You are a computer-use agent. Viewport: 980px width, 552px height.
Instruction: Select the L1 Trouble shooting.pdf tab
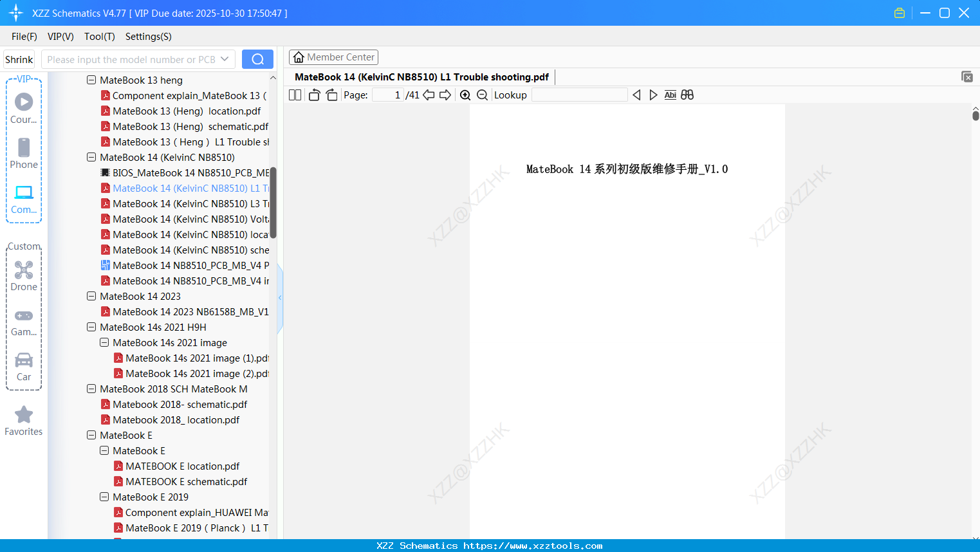pyautogui.click(x=421, y=77)
